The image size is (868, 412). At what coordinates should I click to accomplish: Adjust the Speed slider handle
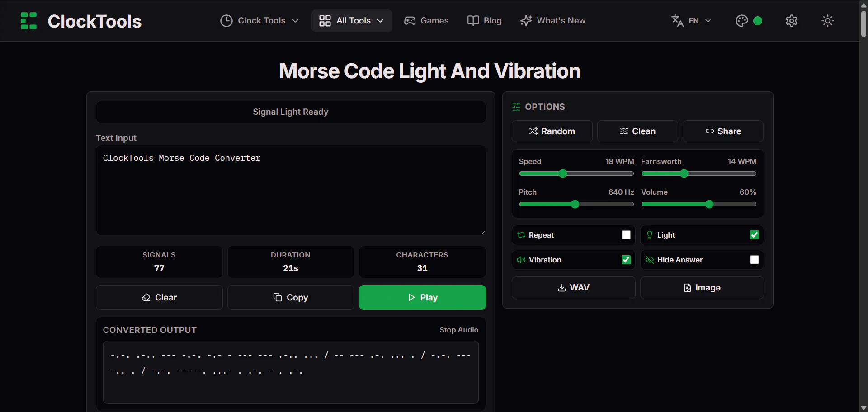(563, 173)
